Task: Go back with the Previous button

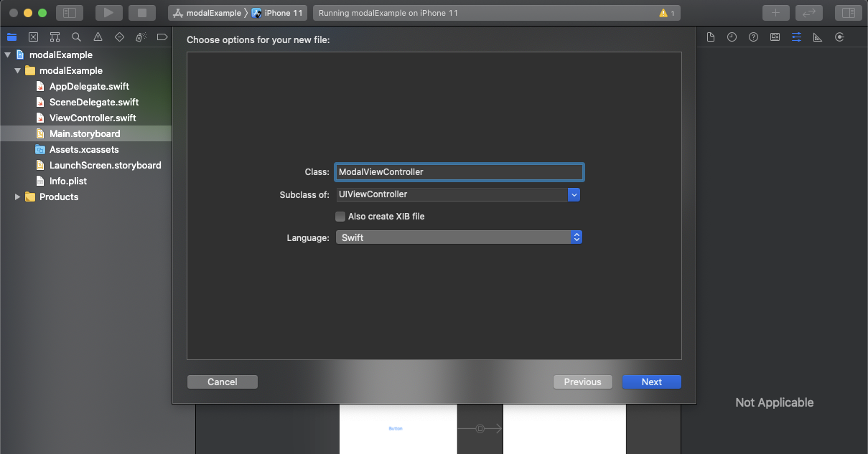Action: (x=583, y=382)
